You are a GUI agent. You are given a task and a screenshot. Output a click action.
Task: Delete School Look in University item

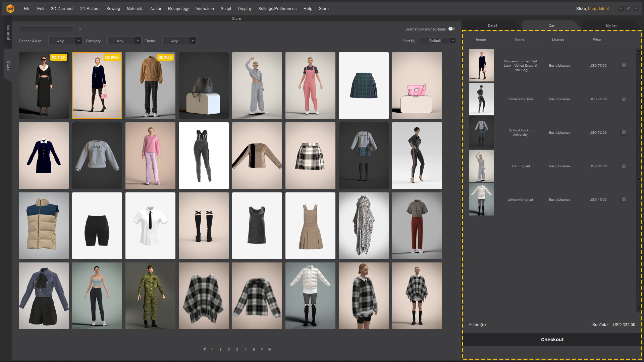(x=624, y=133)
